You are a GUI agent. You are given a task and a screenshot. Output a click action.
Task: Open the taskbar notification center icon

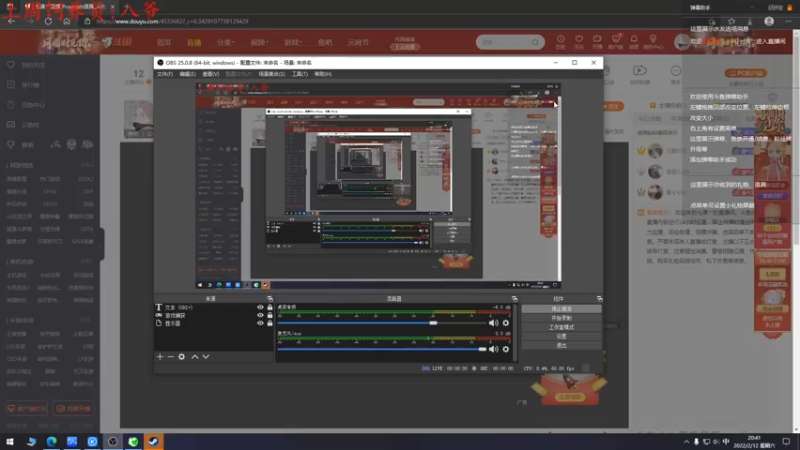point(786,441)
